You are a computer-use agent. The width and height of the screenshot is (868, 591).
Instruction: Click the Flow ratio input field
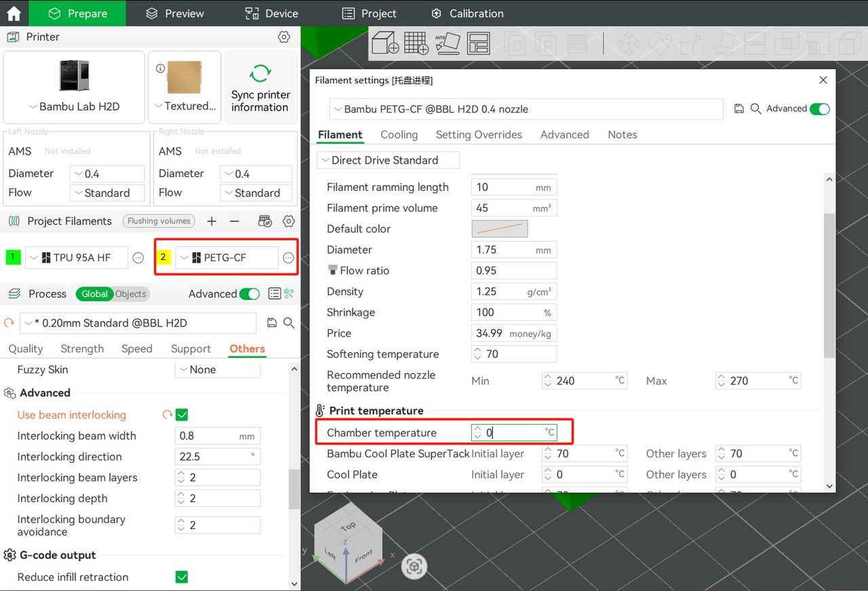(514, 271)
